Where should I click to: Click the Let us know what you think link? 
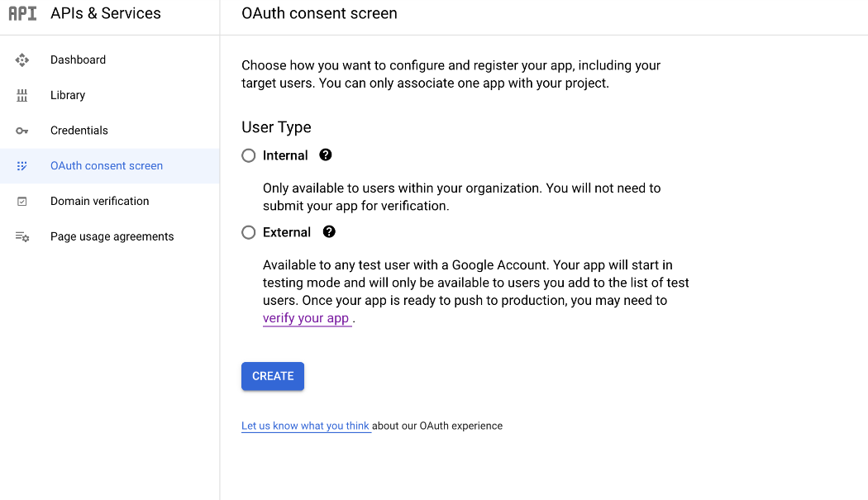pos(305,426)
